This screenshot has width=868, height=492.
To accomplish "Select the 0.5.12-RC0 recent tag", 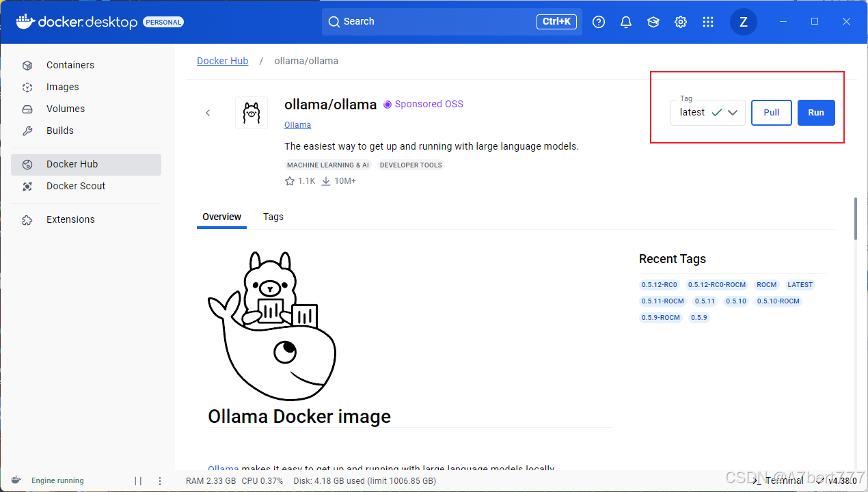I will click(659, 285).
